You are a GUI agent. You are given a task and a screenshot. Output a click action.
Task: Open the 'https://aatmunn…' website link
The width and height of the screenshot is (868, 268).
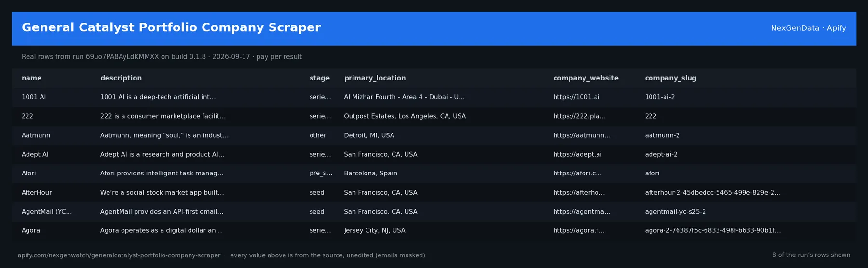(x=582, y=135)
